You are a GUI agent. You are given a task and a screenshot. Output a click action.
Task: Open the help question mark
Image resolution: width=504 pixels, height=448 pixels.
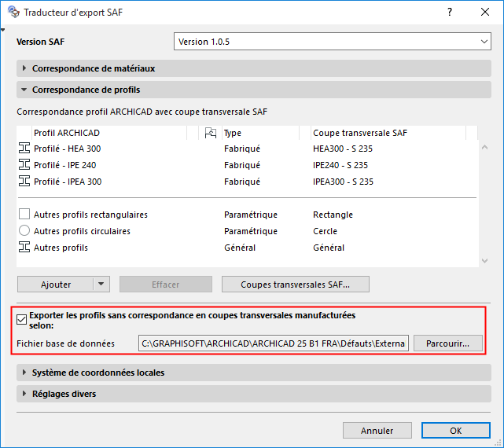coord(450,12)
